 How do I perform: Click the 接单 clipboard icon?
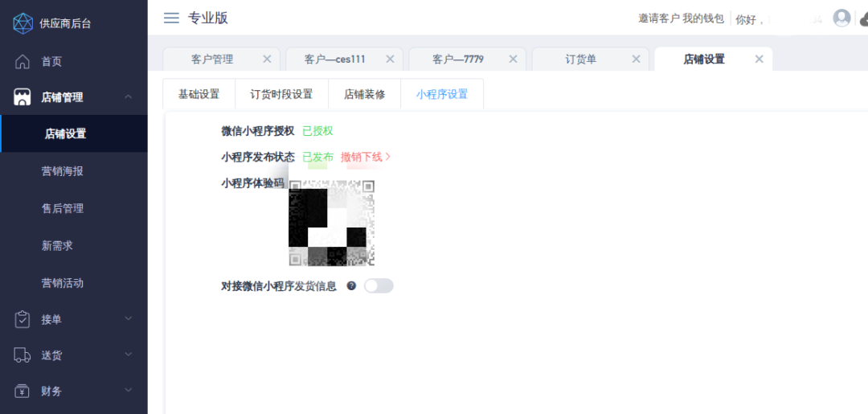coord(23,319)
